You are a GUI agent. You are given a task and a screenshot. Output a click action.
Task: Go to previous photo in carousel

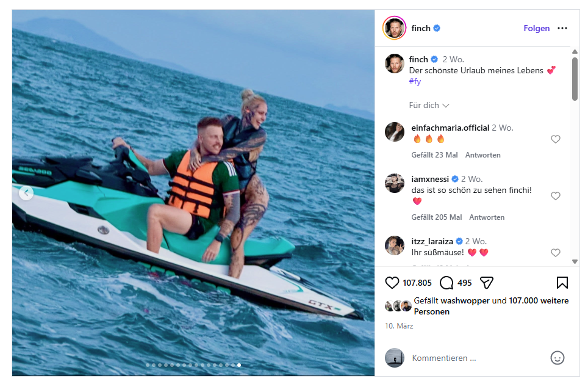(26, 194)
